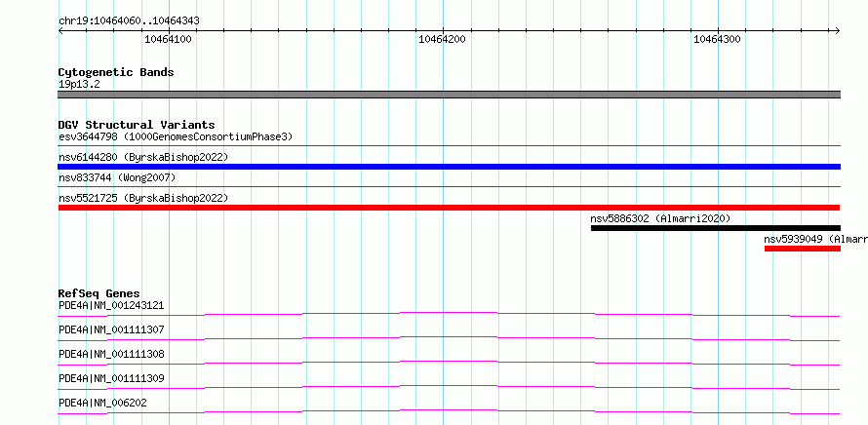Viewport: 868px width, 425px height.
Task: Click the magenta line of NM_001111307
Action: [x=449, y=338]
